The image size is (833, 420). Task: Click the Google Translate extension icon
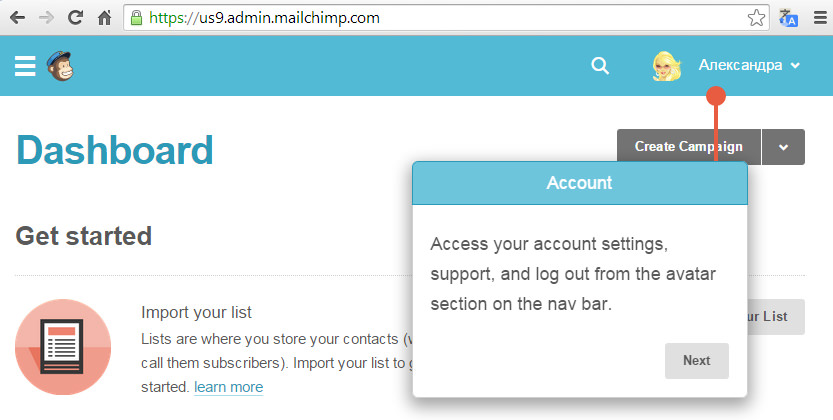click(788, 18)
